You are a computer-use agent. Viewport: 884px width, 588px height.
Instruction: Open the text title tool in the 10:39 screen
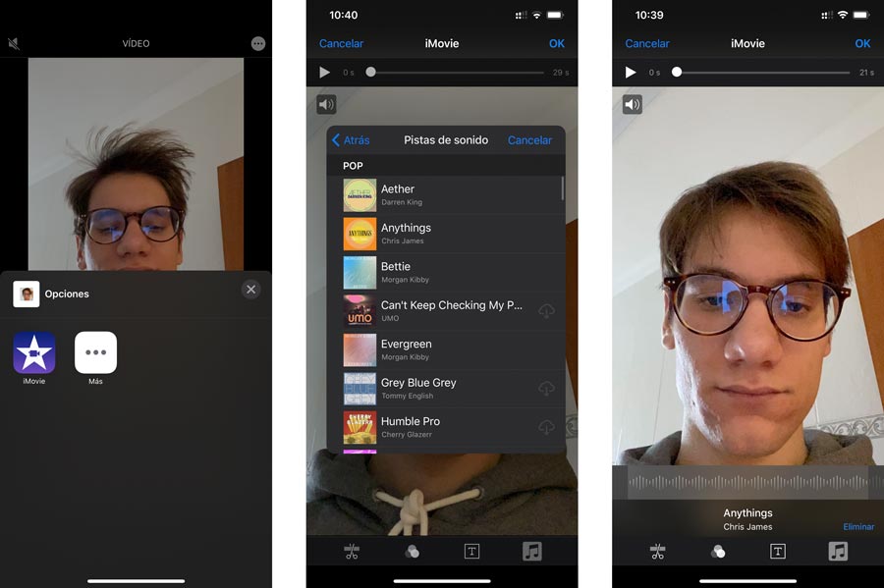pos(778,552)
